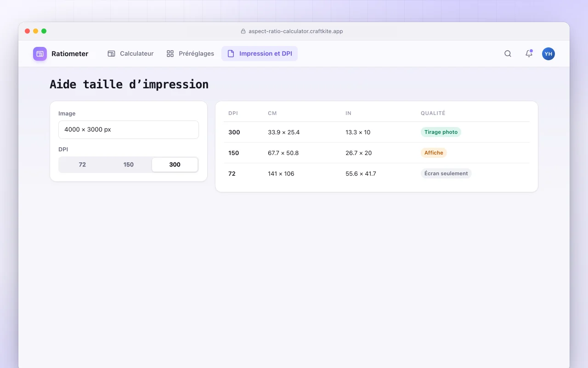Click the Affiche quality badge
This screenshot has height=368, width=588.
(434, 153)
